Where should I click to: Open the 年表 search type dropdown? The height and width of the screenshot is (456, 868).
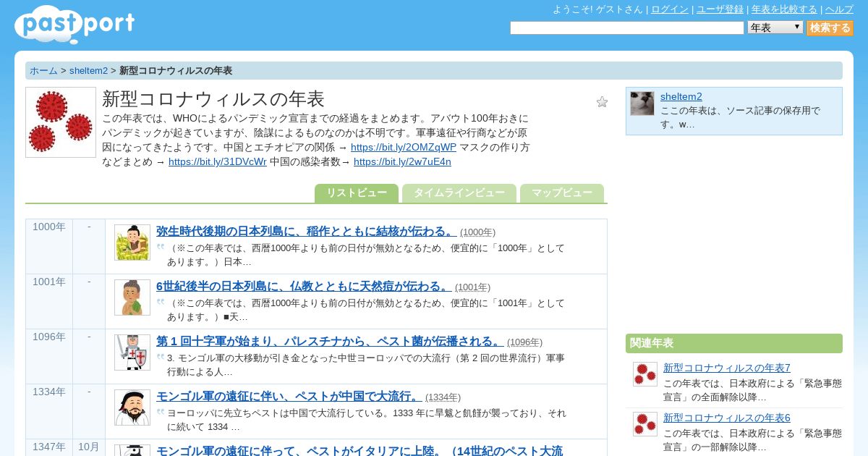[x=775, y=28]
